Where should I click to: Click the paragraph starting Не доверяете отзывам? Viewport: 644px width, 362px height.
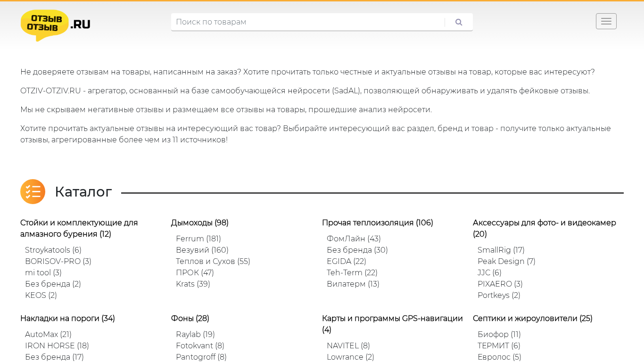tap(307, 72)
